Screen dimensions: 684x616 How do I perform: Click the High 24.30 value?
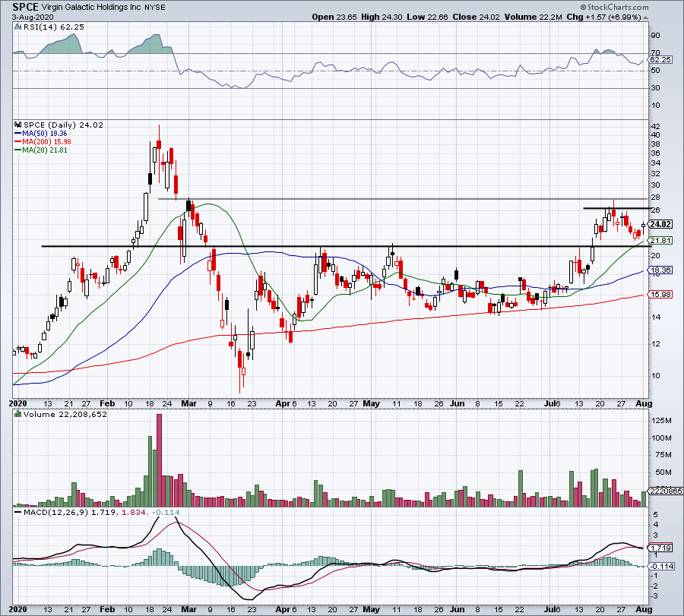coord(382,17)
